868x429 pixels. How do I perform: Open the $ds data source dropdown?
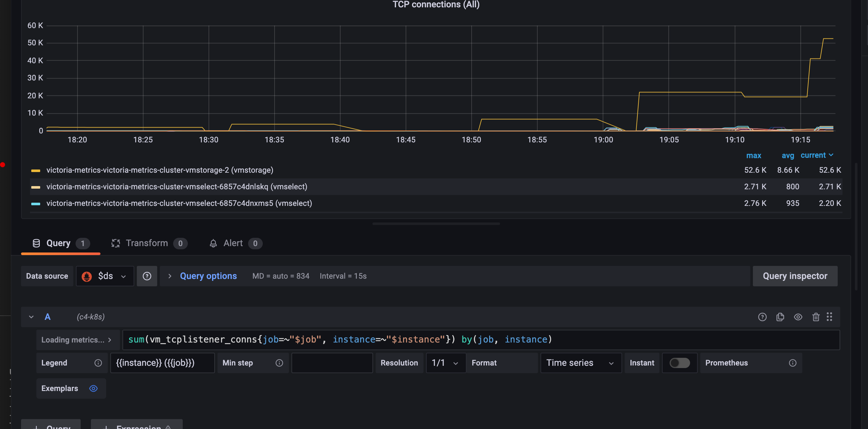click(105, 276)
